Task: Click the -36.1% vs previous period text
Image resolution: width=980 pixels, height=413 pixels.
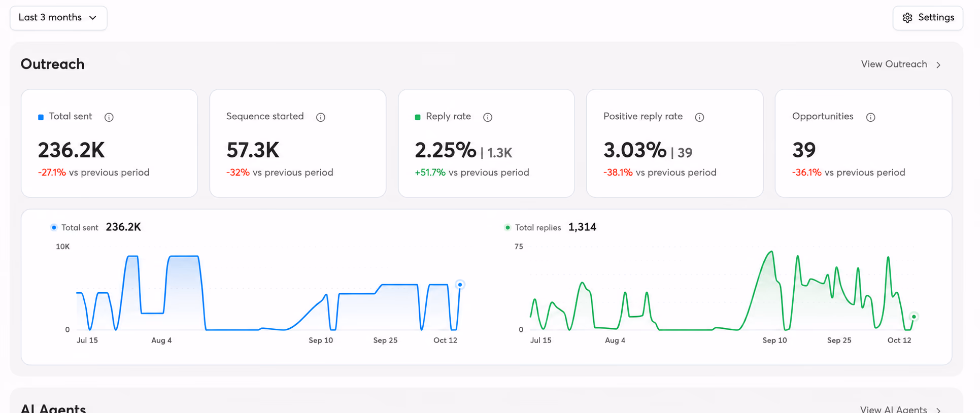Action: (849, 173)
